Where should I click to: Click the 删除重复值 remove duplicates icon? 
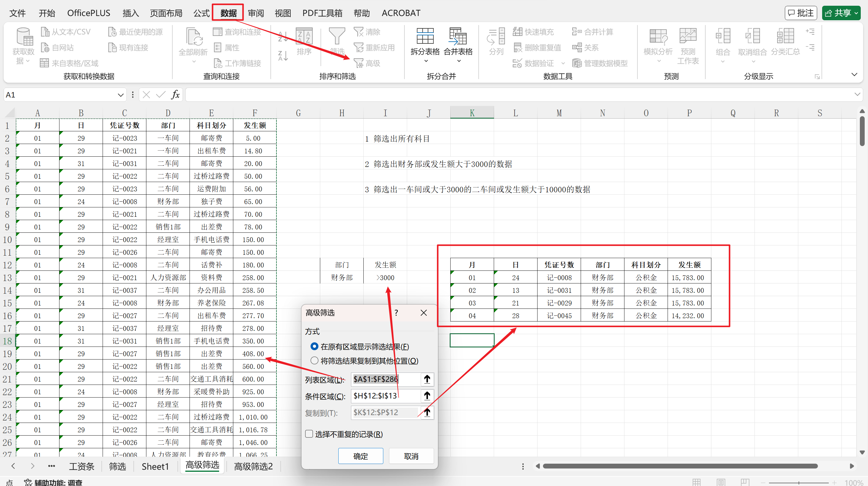pos(537,47)
